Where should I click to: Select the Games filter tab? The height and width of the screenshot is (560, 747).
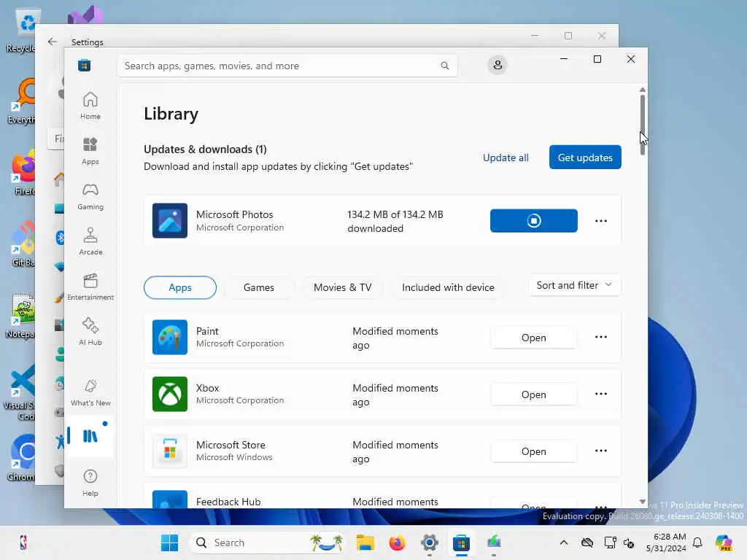pos(259,287)
